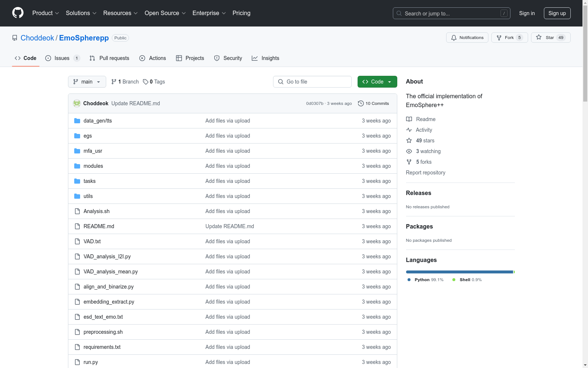Click the fork icon beside 5 forks
The height and width of the screenshot is (368, 588).
(409, 162)
